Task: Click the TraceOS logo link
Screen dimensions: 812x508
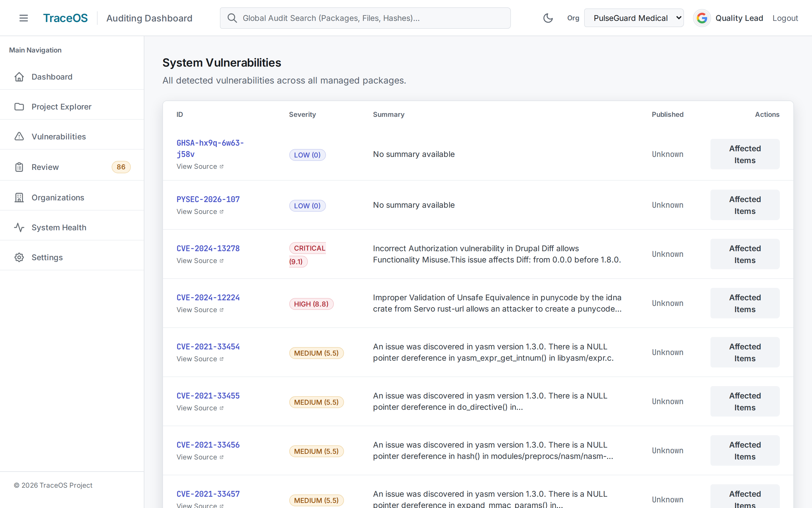Action: click(x=65, y=18)
